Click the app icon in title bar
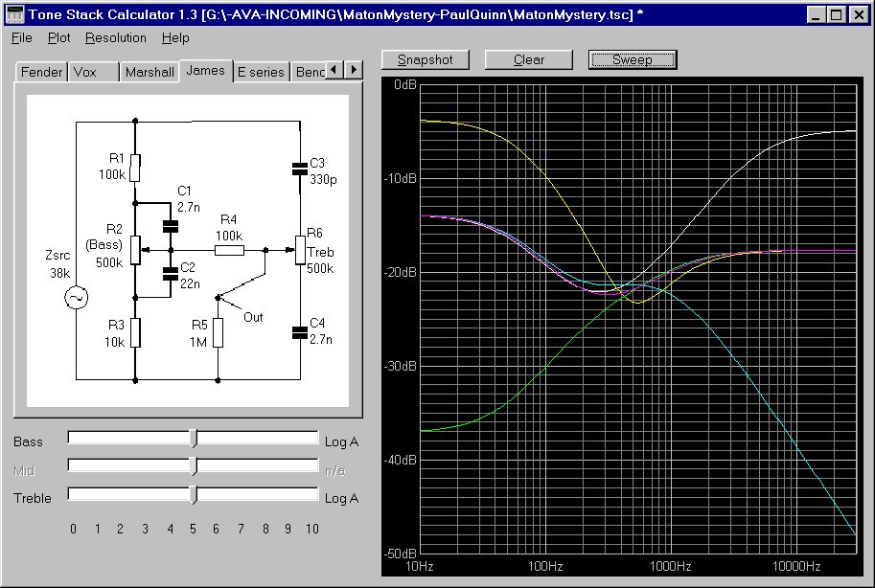Screen dimensions: 875x588 (x=13, y=14)
